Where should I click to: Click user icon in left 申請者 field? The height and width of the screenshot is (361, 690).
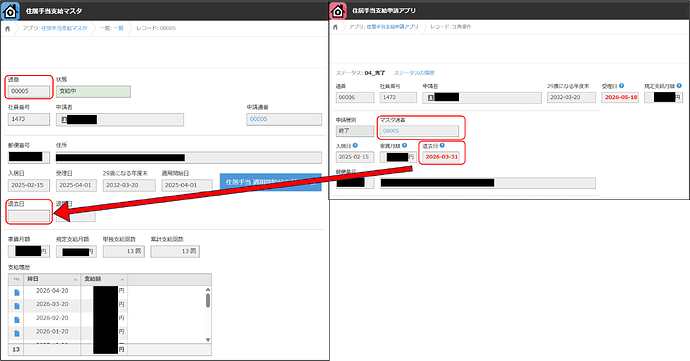[x=65, y=119]
